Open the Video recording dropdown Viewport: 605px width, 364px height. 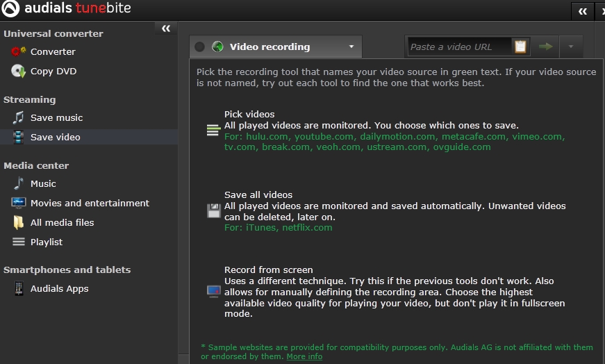point(276,47)
